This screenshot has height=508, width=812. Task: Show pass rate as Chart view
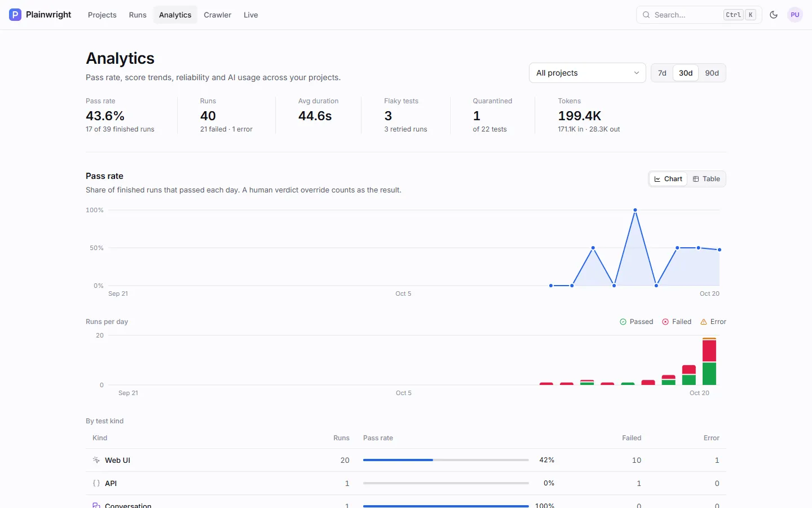[668, 179]
